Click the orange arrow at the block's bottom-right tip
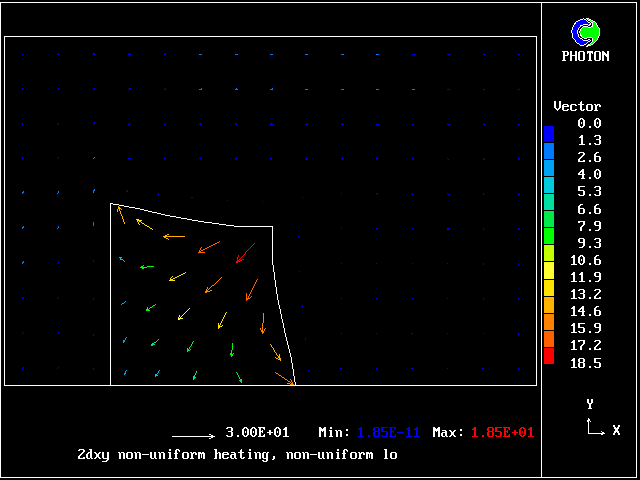The width and height of the screenshot is (640, 480). coord(285,378)
